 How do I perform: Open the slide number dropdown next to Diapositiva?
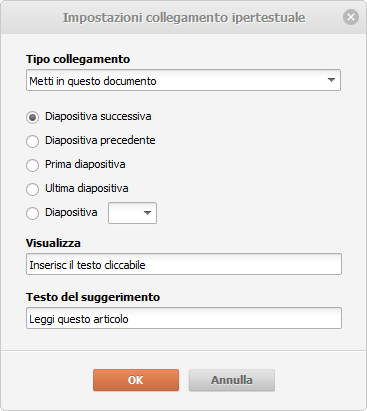132,213
